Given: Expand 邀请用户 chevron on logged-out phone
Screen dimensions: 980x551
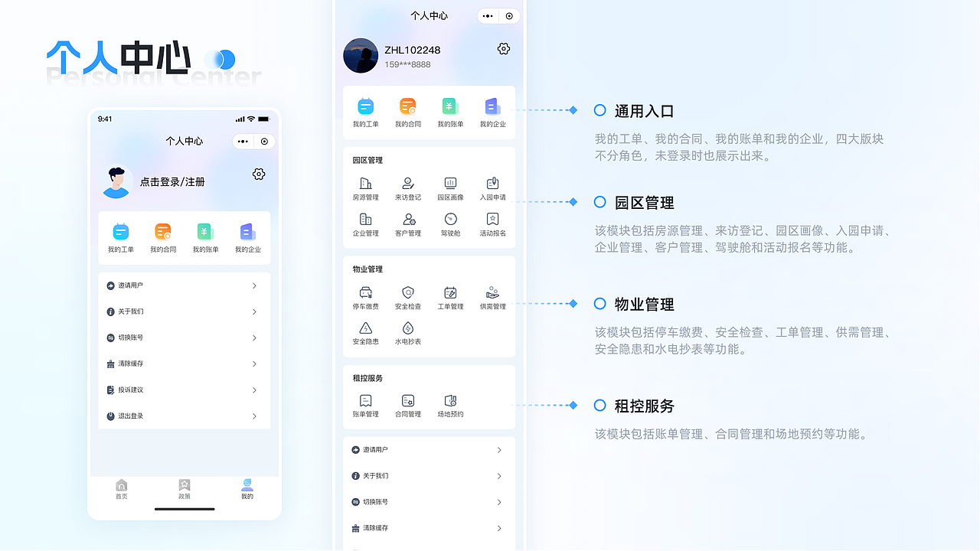Looking at the screenshot, I should pyautogui.click(x=254, y=285).
